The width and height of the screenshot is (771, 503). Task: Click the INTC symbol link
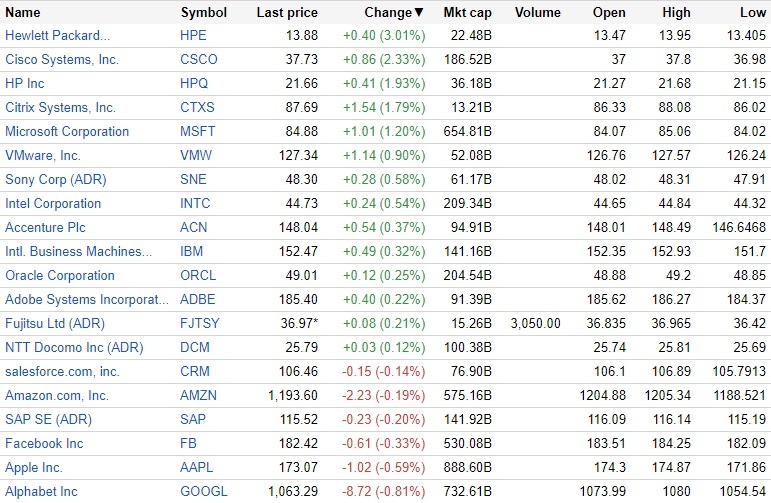click(x=197, y=204)
